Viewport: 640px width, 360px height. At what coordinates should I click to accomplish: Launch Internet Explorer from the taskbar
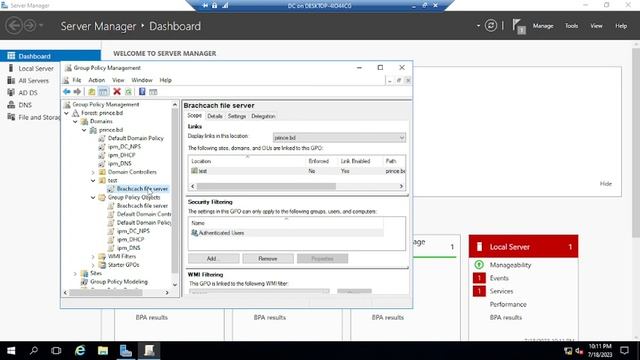pos(80,351)
